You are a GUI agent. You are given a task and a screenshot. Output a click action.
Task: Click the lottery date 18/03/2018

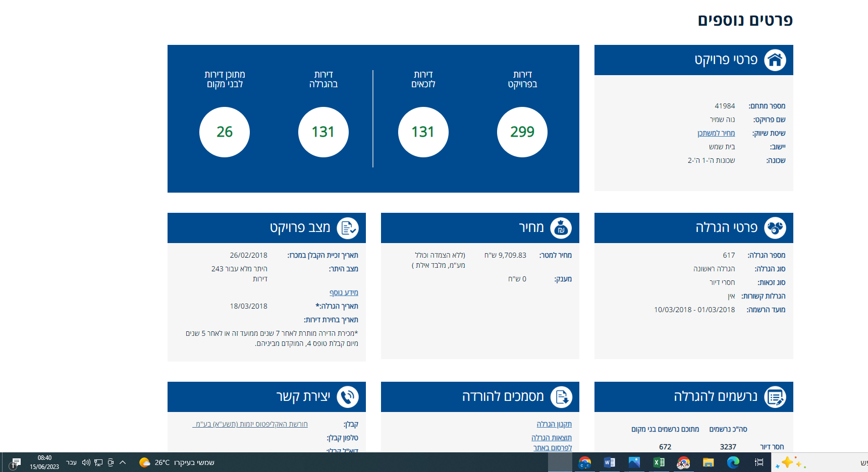click(x=248, y=306)
